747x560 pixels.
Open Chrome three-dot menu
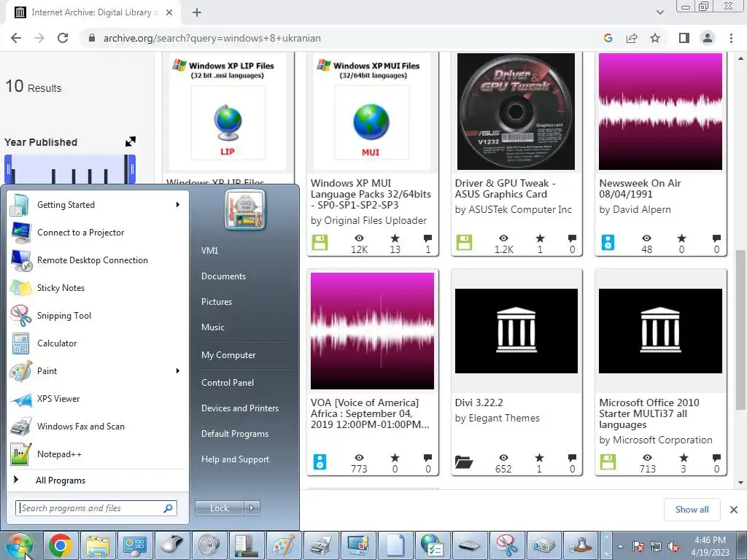click(731, 38)
